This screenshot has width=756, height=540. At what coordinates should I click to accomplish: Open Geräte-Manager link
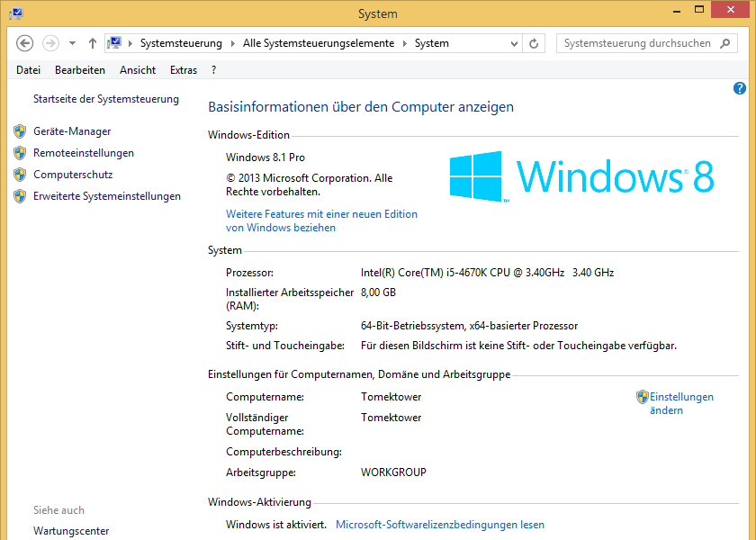72,131
